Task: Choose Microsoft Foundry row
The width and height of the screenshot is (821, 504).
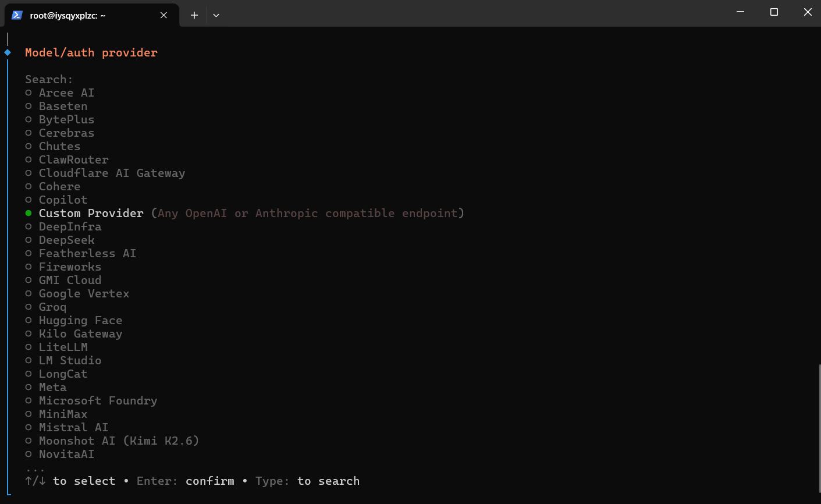Action: (91, 400)
